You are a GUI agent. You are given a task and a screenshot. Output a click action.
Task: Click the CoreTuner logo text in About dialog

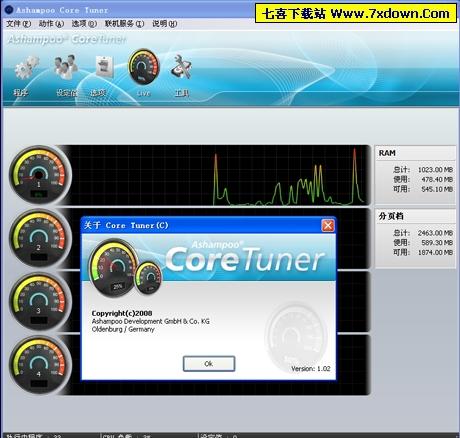coord(245,259)
